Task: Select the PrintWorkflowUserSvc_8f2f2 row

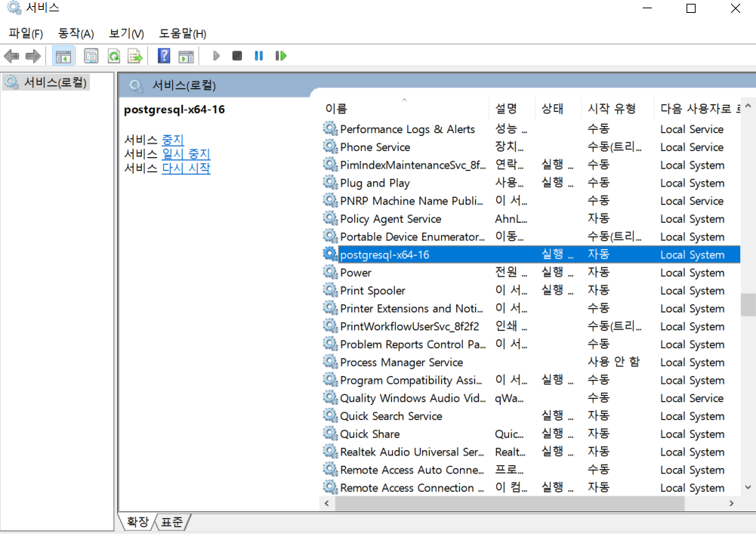Action: (530, 326)
